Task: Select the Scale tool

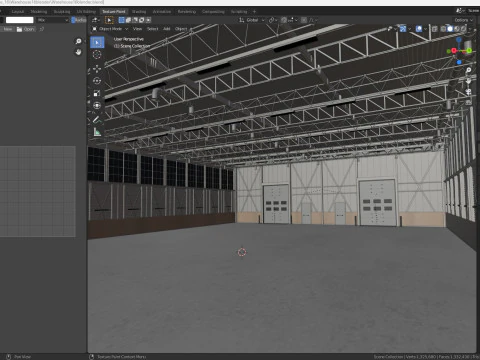Action: 97,93
